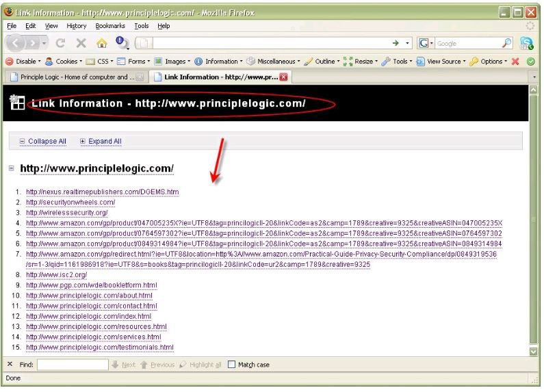
Task: Open the principlelogic.com/about.html link
Action: pos(89,296)
